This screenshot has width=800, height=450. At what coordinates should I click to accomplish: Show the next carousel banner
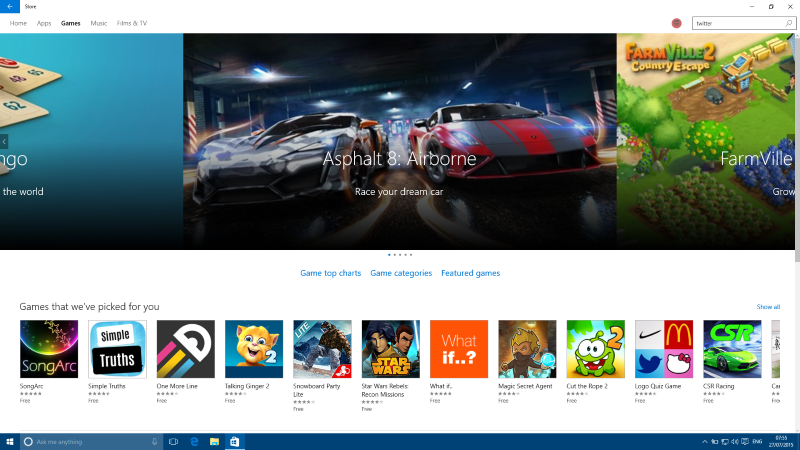(790, 141)
